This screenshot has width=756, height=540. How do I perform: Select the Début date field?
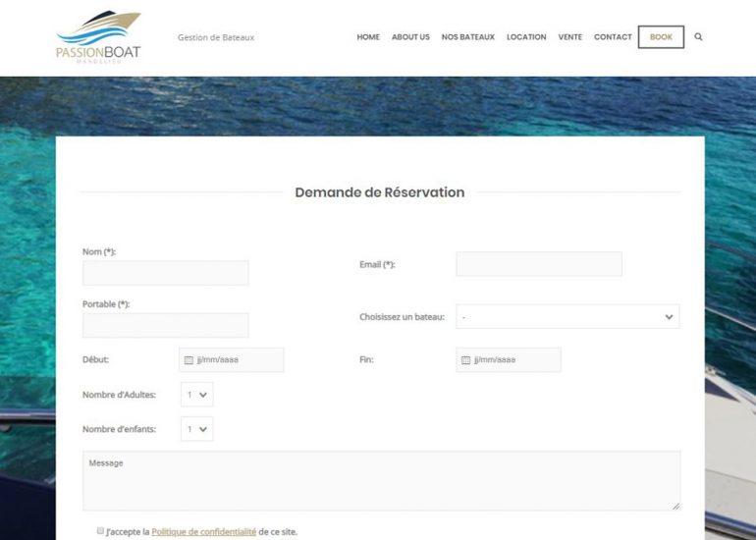tap(232, 360)
